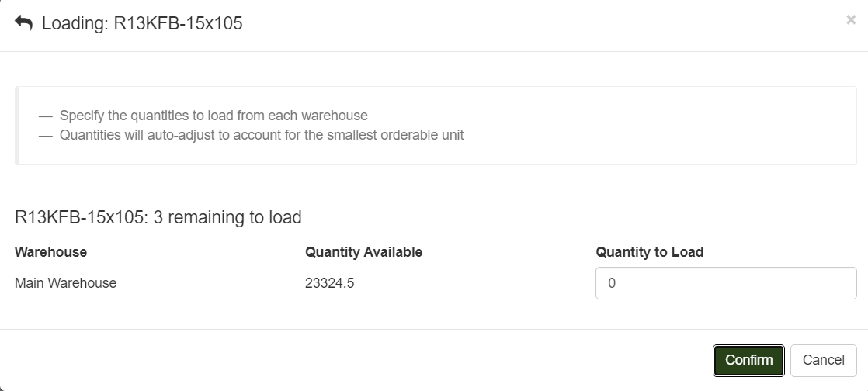Click the Confirm button

tap(748, 360)
